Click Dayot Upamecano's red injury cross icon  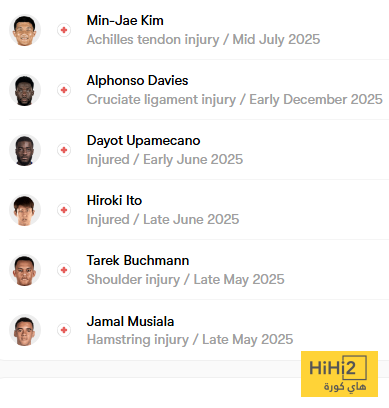[x=64, y=150]
